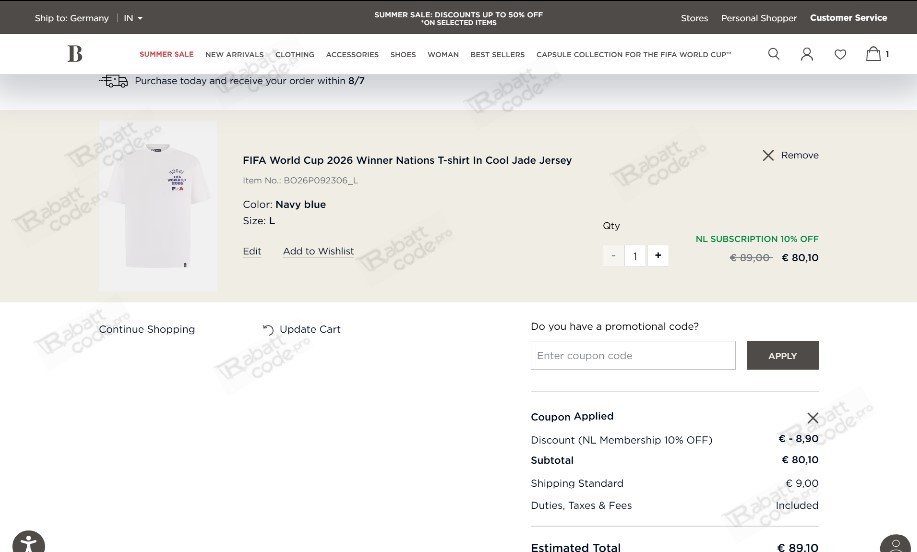This screenshot has width=917, height=552.
Task: Open the Clothing menu item
Action: 295,54
